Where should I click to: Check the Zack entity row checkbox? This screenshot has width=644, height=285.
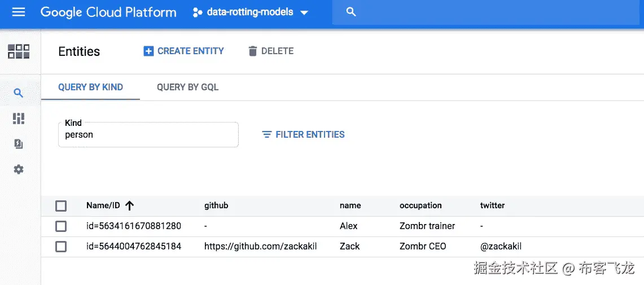pos(61,247)
